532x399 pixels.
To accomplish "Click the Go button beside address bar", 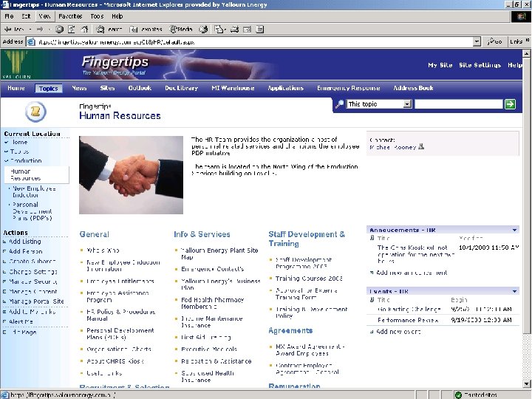I will (x=494, y=41).
